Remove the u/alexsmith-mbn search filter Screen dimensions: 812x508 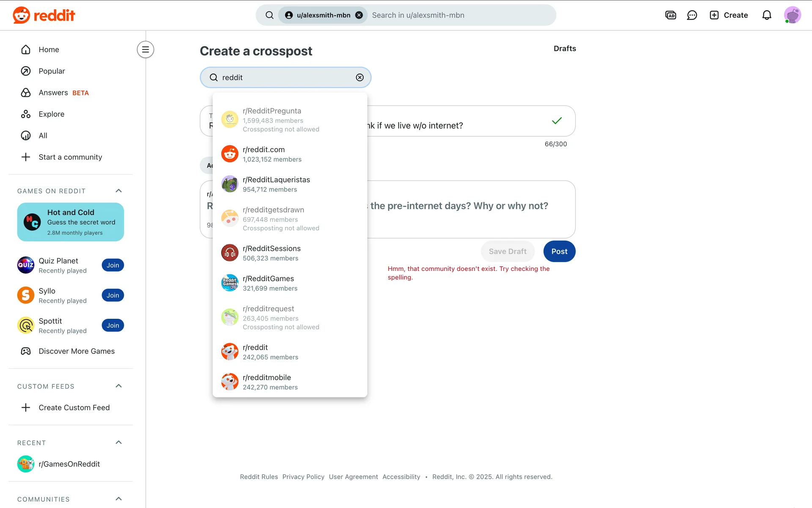tap(359, 15)
